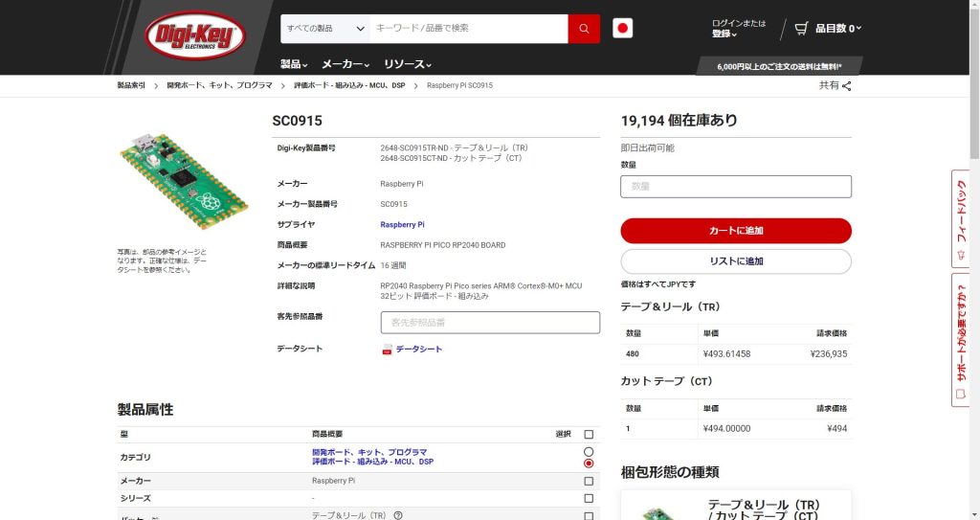980x520 pixels.
Task: Open the ログインまたは登録 account dropdown
Action: point(738,28)
